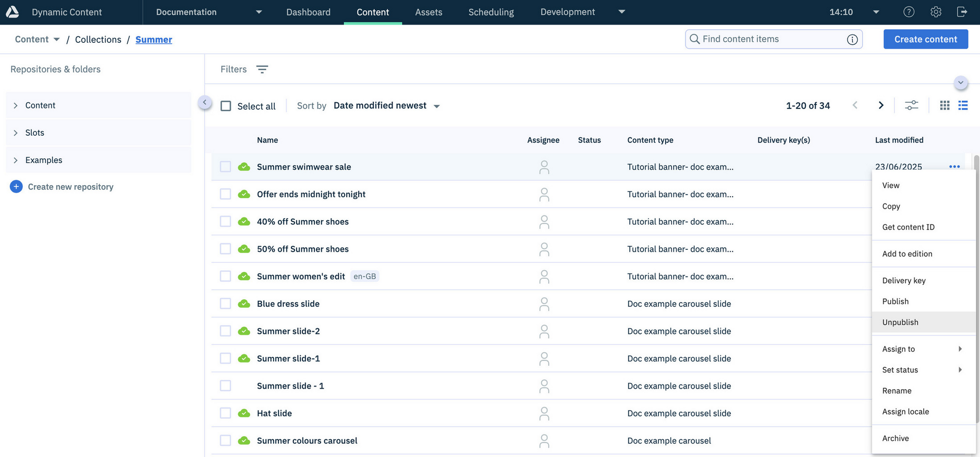Click the Find content items search field
This screenshot has width=980, height=457.
774,39
